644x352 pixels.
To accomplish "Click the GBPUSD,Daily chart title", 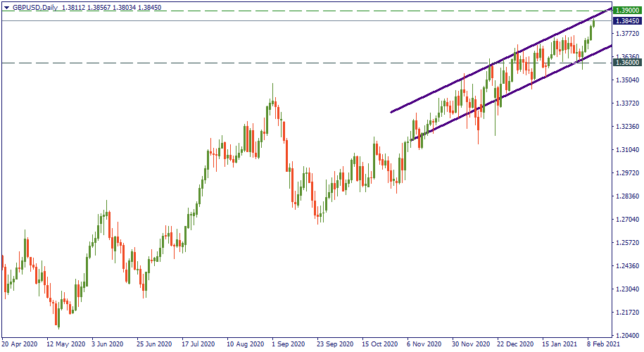I will [35, 6].
